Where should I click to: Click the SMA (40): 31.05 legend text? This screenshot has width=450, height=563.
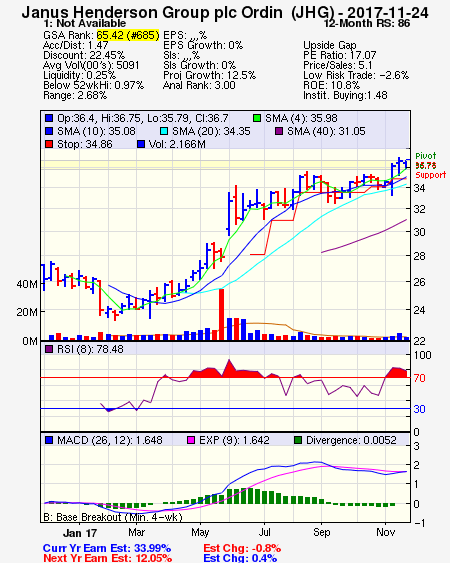click(326, 131)
